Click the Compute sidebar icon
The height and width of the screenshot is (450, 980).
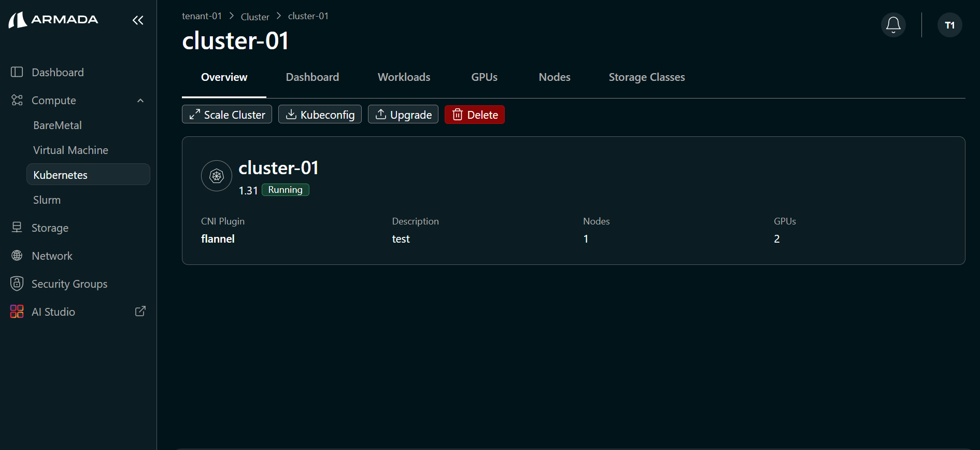tap(17, 100)
